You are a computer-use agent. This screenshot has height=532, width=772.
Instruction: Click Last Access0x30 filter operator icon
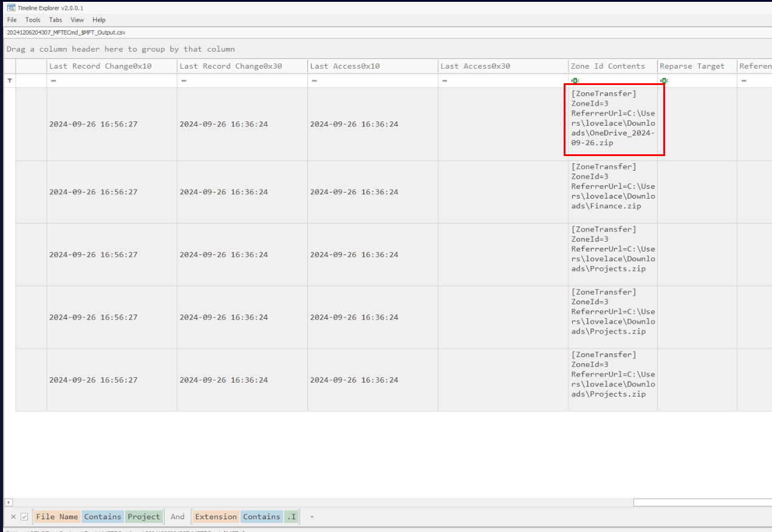pos(445,81)
